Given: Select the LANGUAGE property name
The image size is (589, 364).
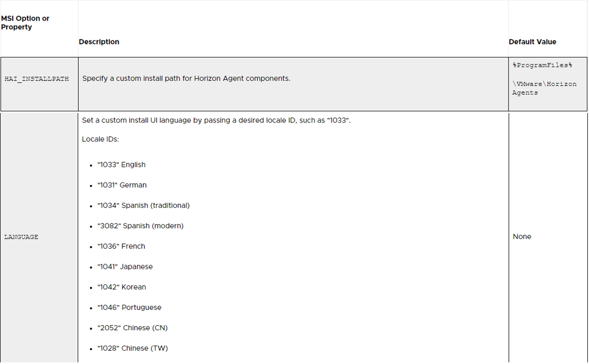Looking at the screenshot, I should pyautogui.click(x=21, y=237).
